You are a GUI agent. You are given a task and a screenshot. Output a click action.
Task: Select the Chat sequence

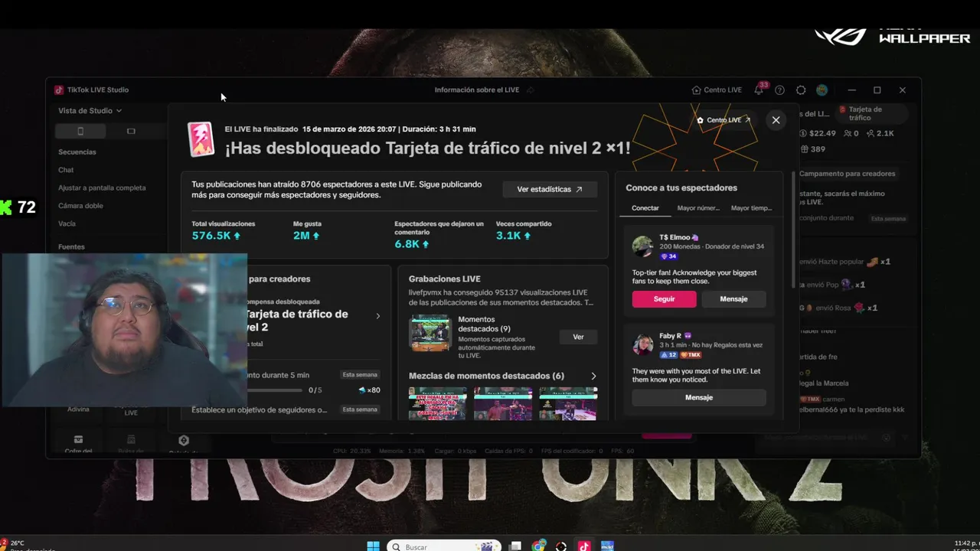pos(66,170)
